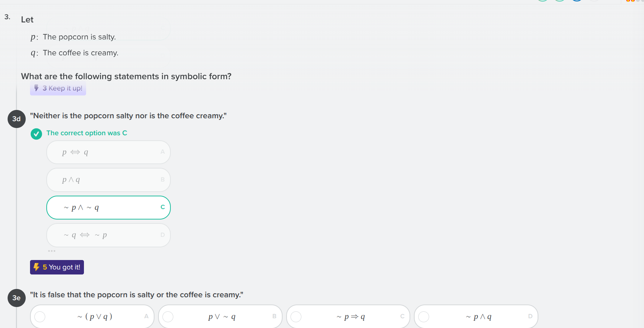The image size is (644, 328).
Task: Click the question number '3.' label
Action: (x=7, y=17)
